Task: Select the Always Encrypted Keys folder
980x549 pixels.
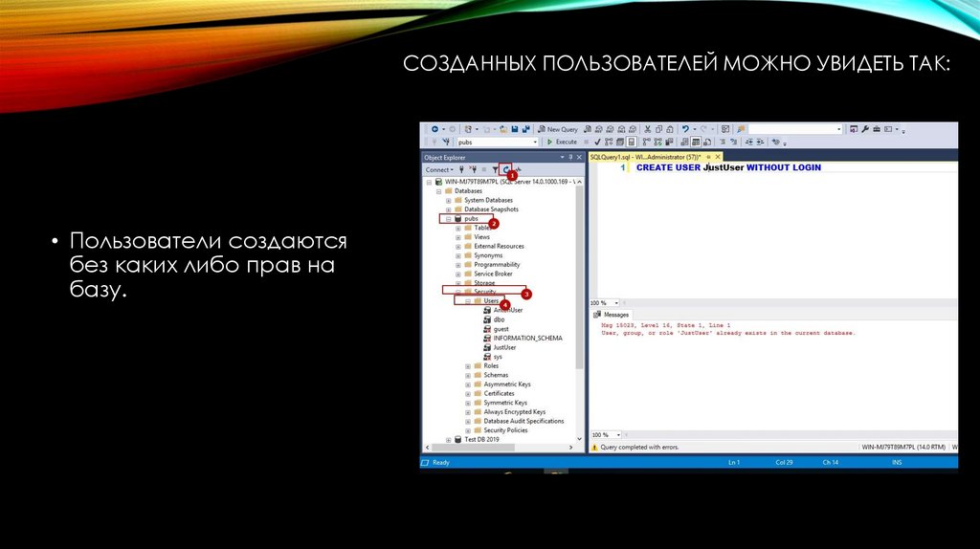Action: [514, 412]
